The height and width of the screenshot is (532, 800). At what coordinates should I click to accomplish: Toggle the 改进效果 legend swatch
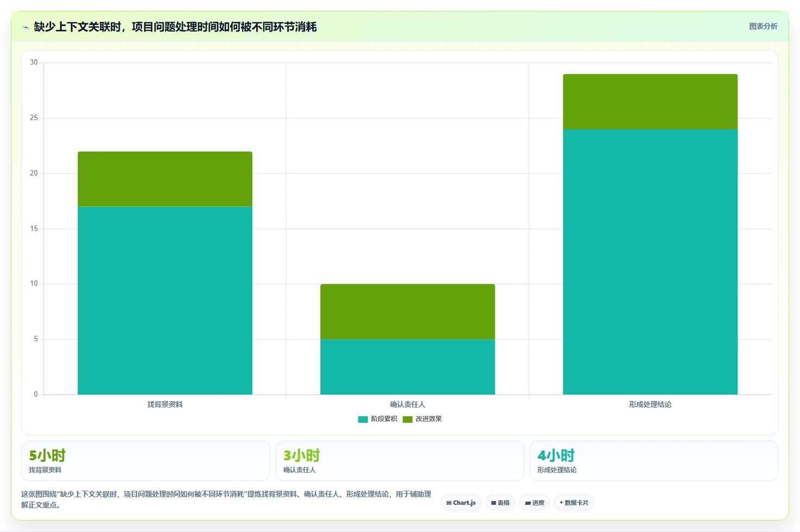[407, 419]
